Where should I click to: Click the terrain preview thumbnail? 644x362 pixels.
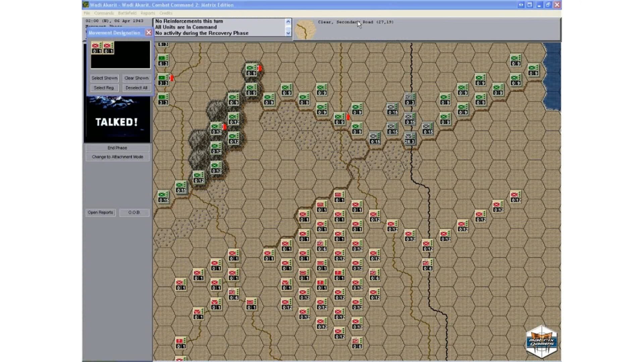(x=306, y=29)
